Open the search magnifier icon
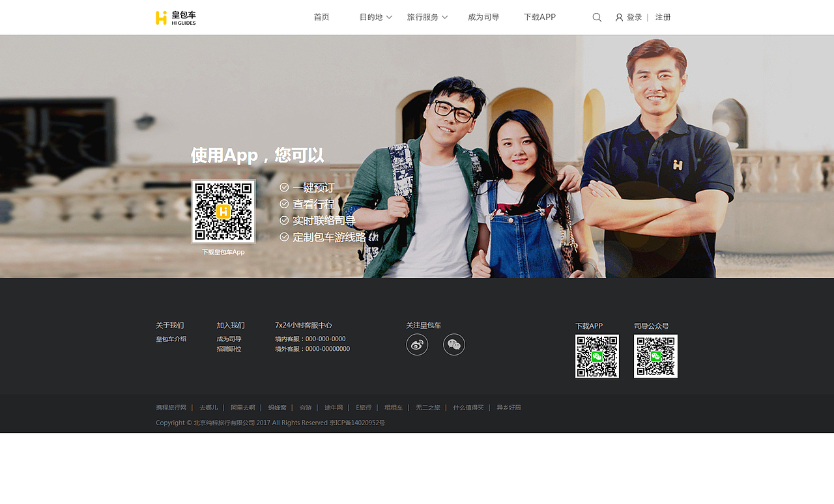Viewport: 834px width, 504px height. (597, 17)
